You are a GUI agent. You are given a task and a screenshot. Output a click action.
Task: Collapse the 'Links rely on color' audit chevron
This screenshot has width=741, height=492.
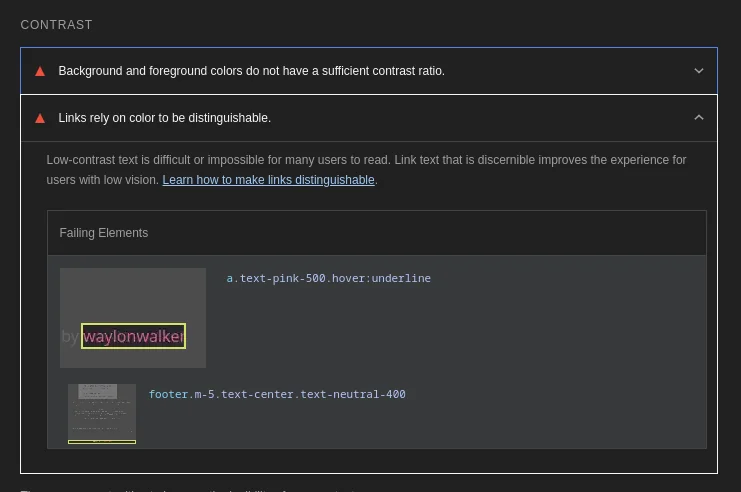[698, 118]
